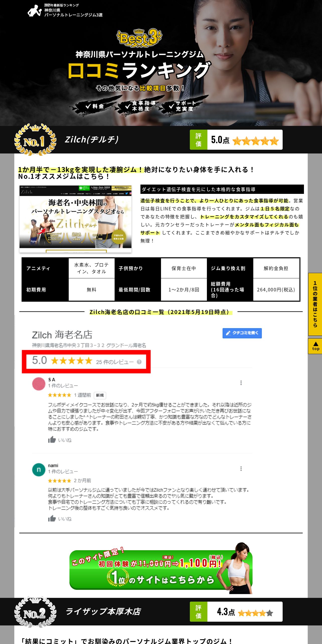
Task: Click the 264,000円(税込) total cost cell
Action: [x=276, y=290]
